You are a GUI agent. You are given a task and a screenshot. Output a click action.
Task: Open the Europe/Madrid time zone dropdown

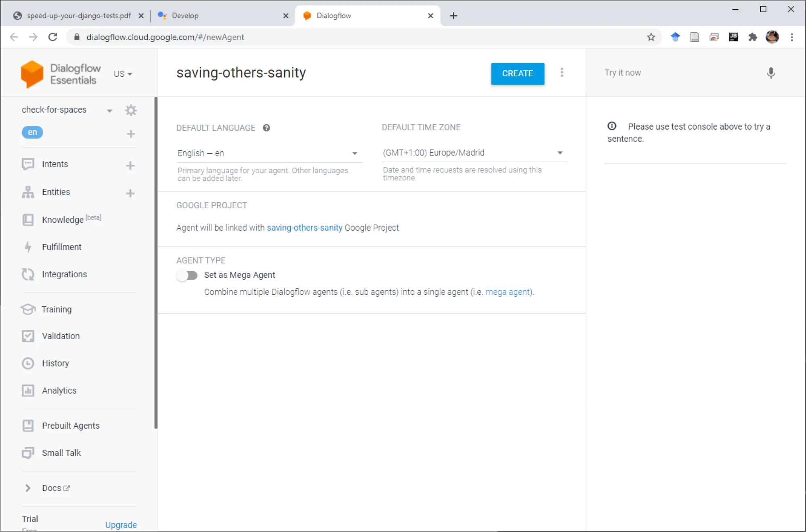coord(474,153)
